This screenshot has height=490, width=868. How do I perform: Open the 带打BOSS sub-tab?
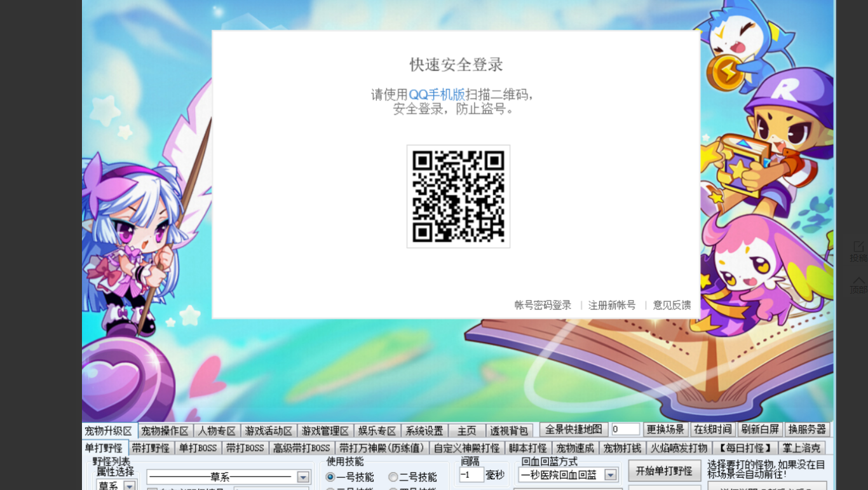pyautogui.click(x=245, y=448)
